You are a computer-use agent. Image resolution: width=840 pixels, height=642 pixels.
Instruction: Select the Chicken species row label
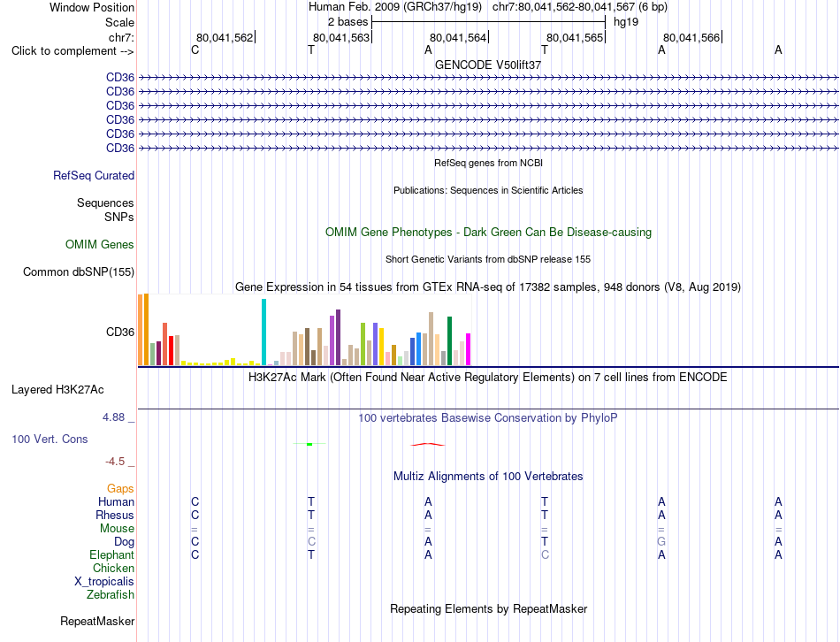coord(113,568)
